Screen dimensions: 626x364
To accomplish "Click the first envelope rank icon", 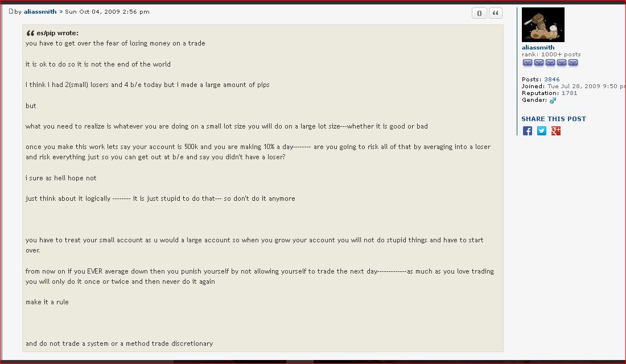I will pyautogui.click(x=528, y=63).
